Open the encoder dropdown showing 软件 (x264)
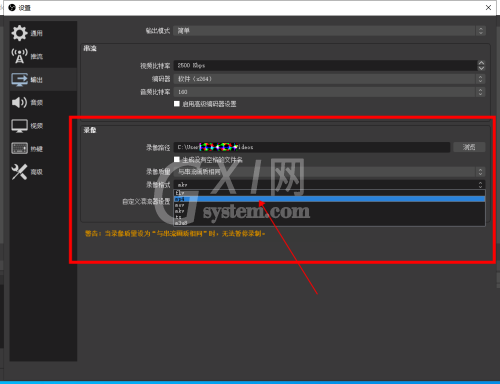 [329, 79]
